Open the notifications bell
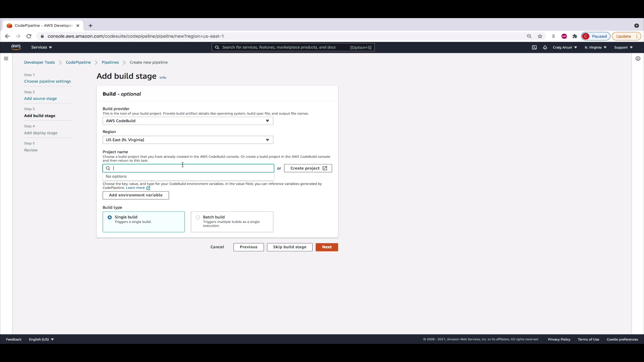Viewport: 644px width, 362px height. pyautogui.click(x=545, y=47)
